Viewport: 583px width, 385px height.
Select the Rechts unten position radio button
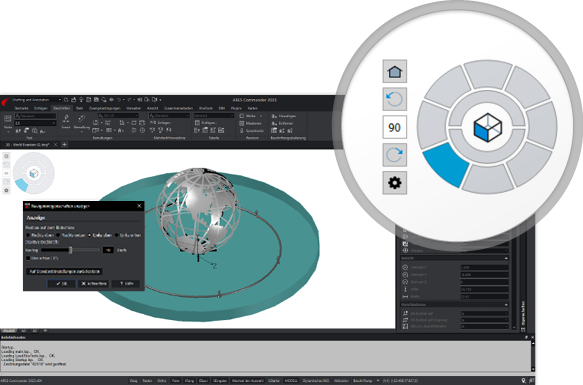coord(58,235)
